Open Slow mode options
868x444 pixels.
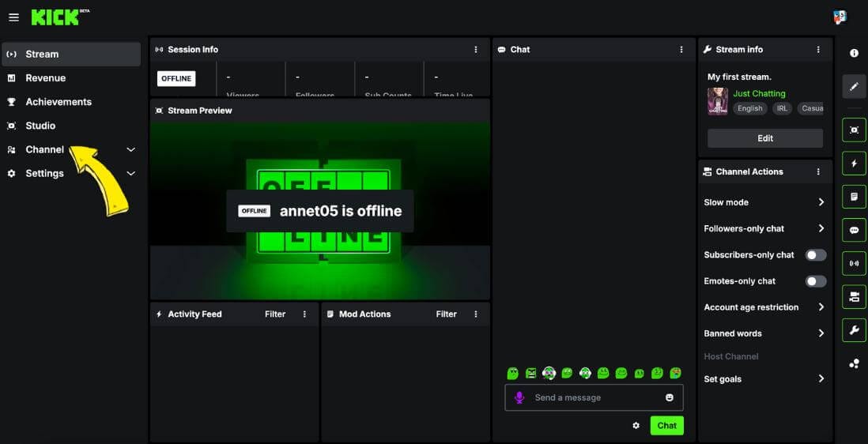point(764,202)
